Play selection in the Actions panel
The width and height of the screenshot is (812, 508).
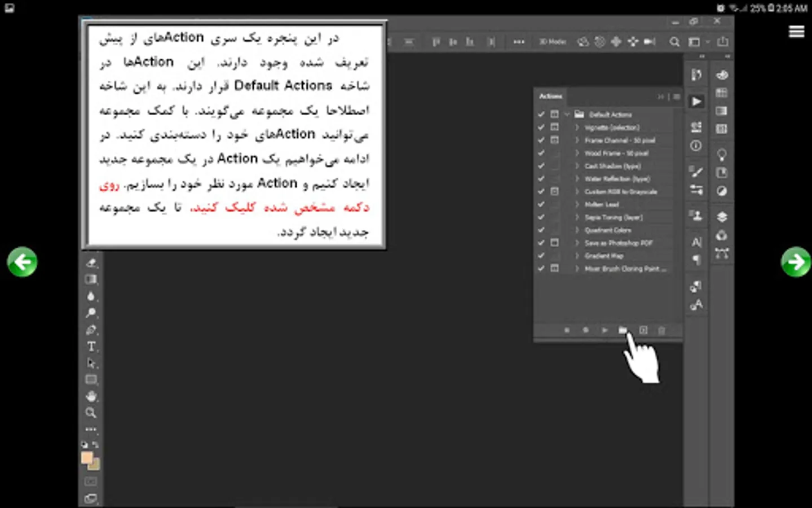[604, 330]
